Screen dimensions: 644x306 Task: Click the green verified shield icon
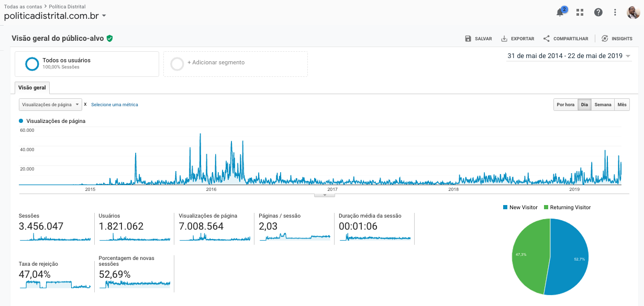point(110,38)
